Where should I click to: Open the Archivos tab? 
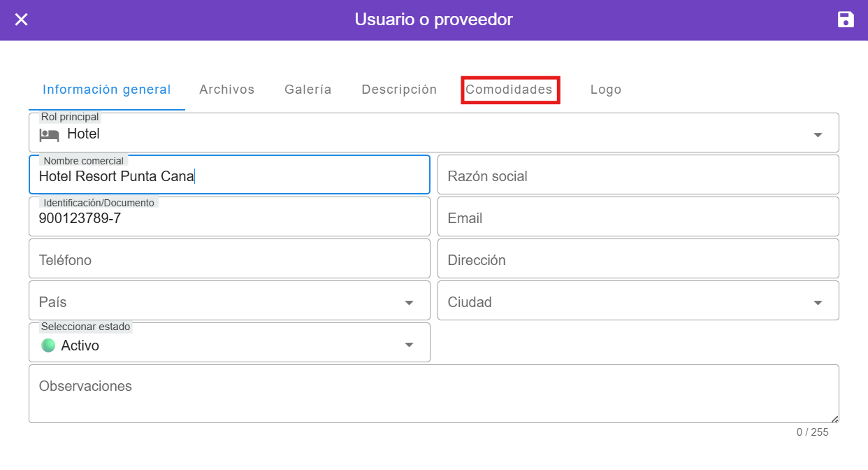pos(226,90)
